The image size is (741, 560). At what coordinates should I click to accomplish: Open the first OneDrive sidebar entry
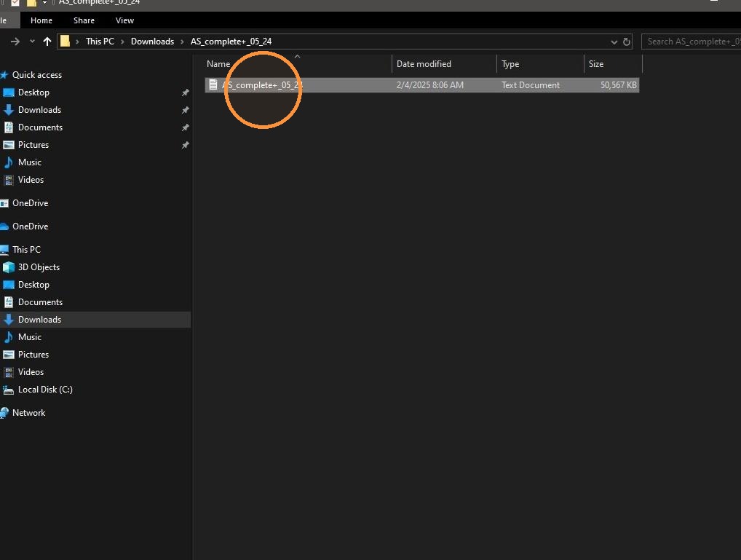pyautogui.click(x=31, y=203)
